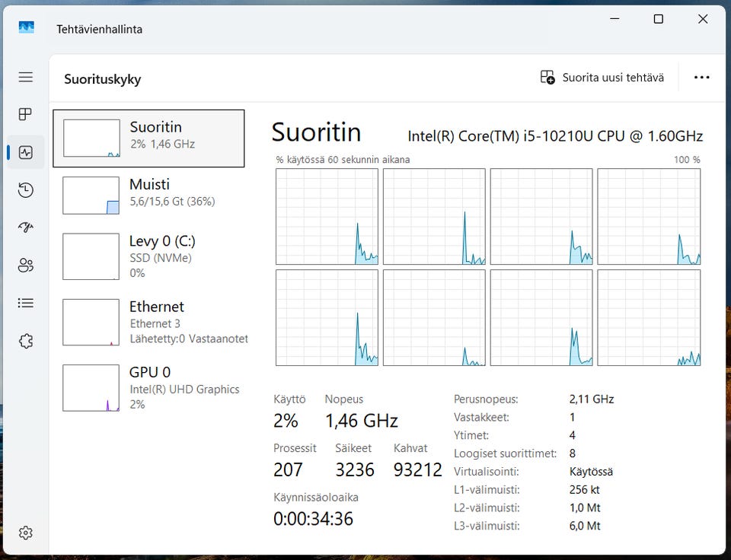Open the Processes page from sidebar
731x560 pixels.
click(x=26, y=114)
